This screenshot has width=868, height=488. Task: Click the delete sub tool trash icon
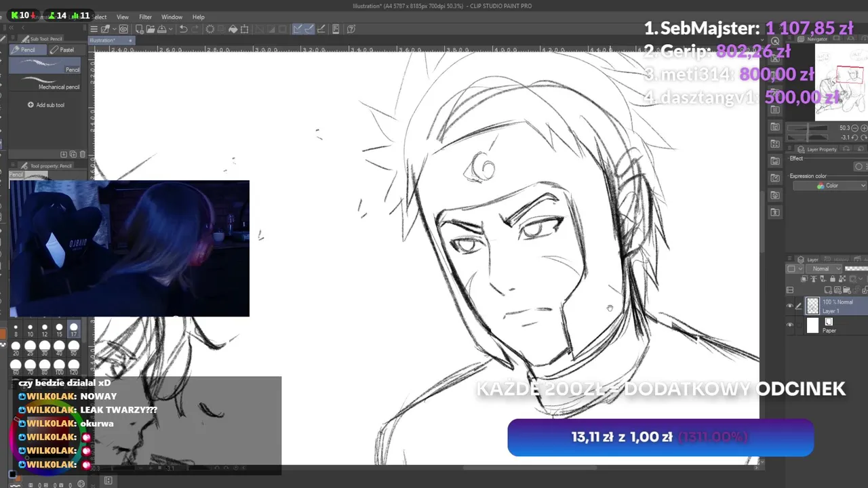tap(83, 155)
